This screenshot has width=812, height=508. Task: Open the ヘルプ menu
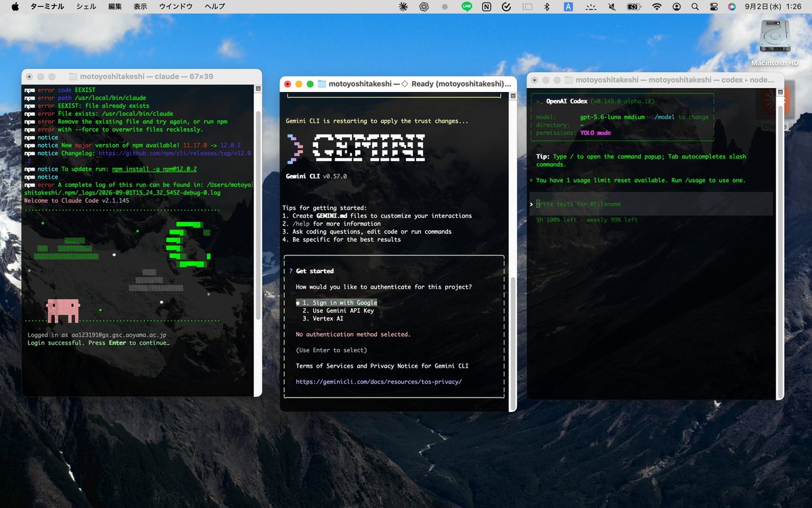pyautogui.click(x=215, y=6)
